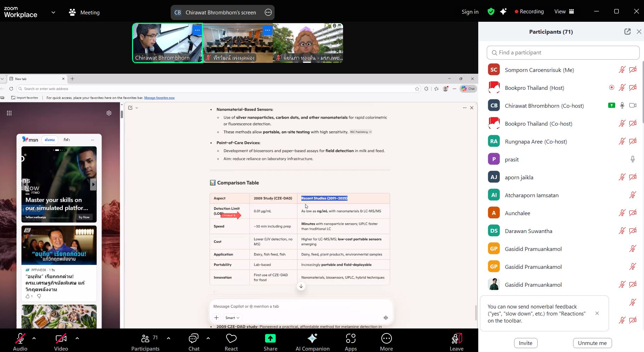The height and width of the screenshot is (352, 644).
Task: Open the React emoji reactions button
Action: point(231,339)
